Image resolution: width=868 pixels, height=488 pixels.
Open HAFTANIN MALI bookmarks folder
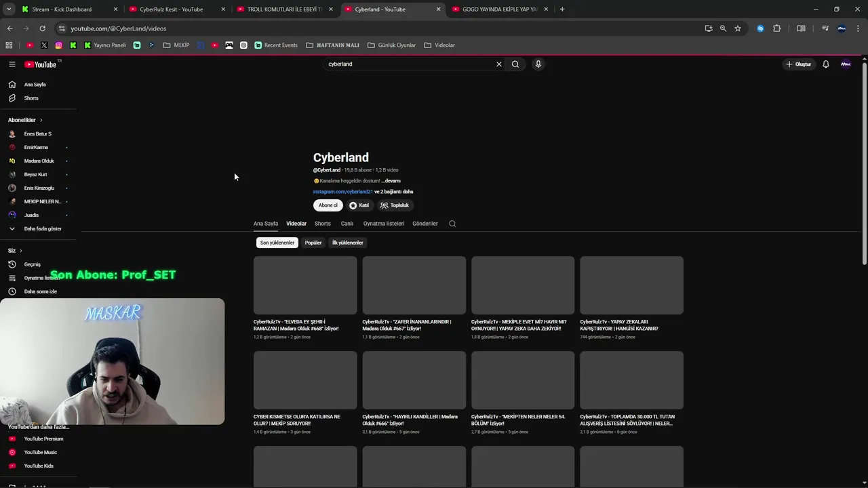(x=332, y=45)
